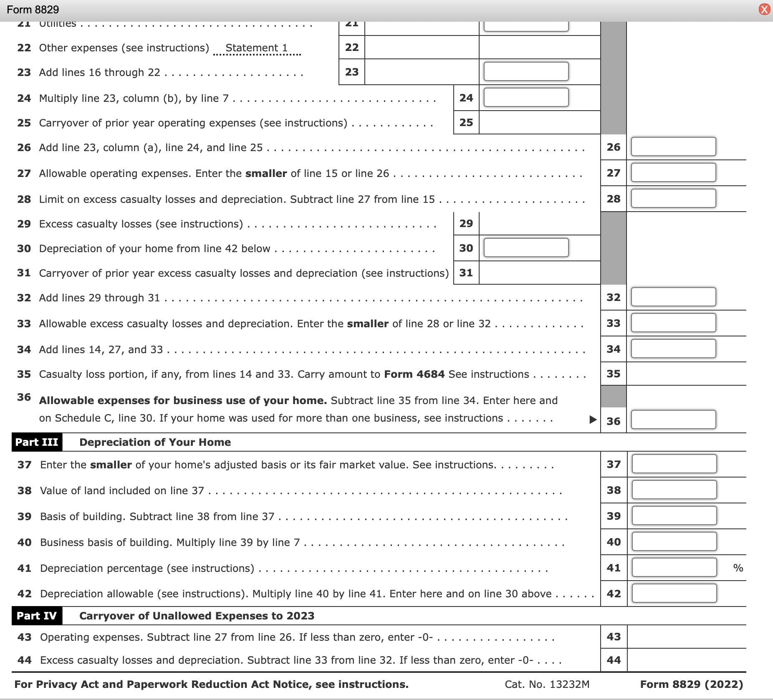Click the percent sign beside line 41
Image resolution: width=773 pixels, height=700 pixels.
pyautogui.click(x=738, y=568)
